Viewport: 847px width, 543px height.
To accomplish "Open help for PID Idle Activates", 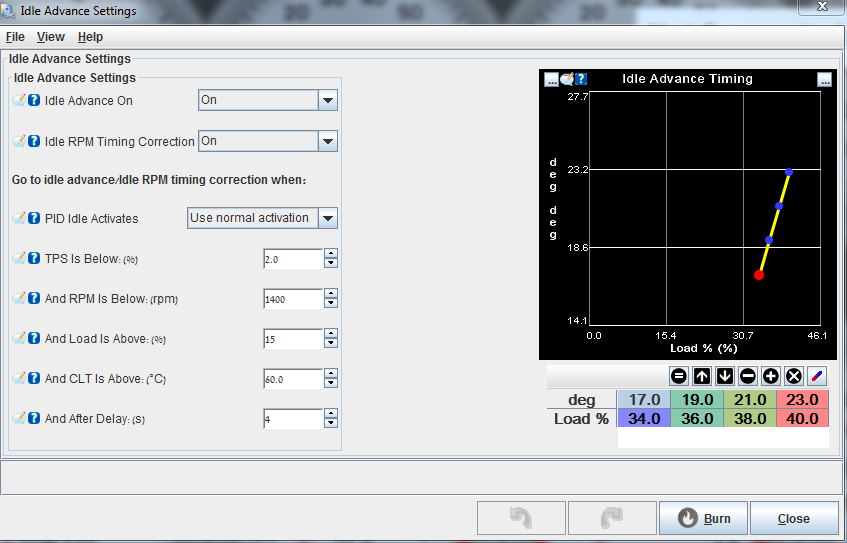I will tap(33, 218).
